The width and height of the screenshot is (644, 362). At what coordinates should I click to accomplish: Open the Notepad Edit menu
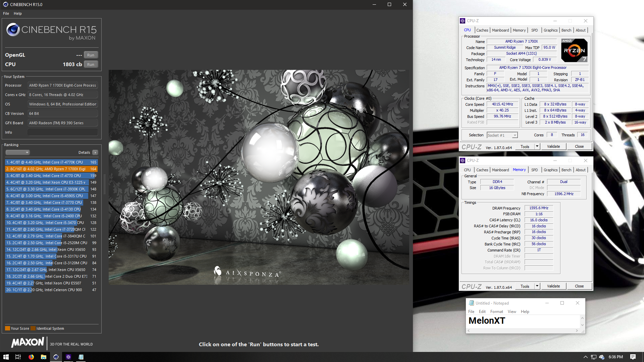(x=482, y=312)
